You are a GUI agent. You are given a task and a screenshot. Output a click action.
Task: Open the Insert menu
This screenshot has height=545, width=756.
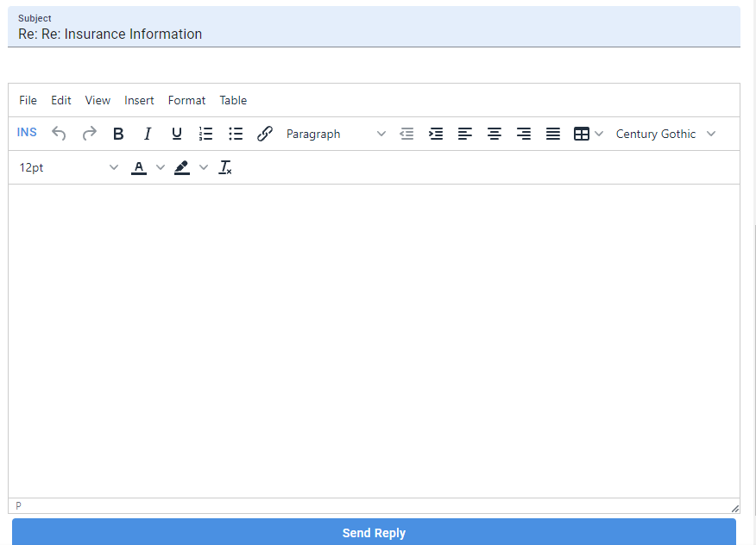coord(139,100)
